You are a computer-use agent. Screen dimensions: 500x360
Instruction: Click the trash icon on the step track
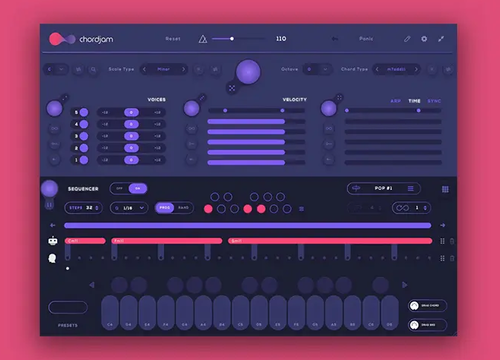click(x=452, y=258)
